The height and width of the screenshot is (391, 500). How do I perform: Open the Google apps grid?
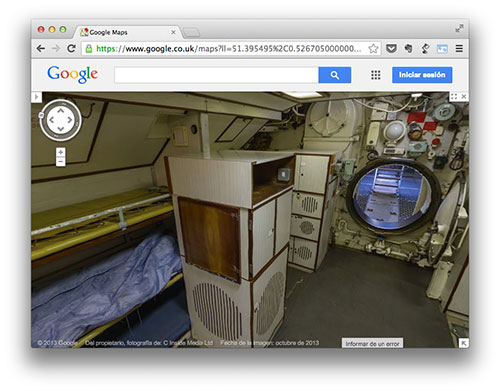(376, 75)
